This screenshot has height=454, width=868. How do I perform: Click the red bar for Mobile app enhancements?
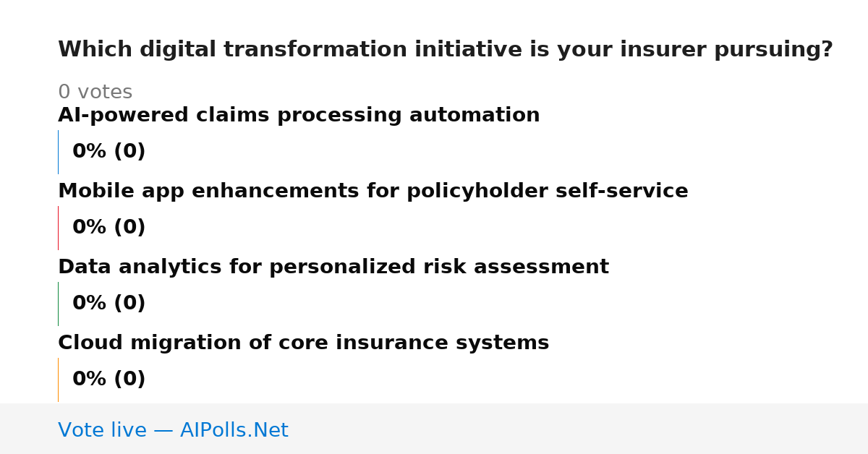[x=58, y=228]
